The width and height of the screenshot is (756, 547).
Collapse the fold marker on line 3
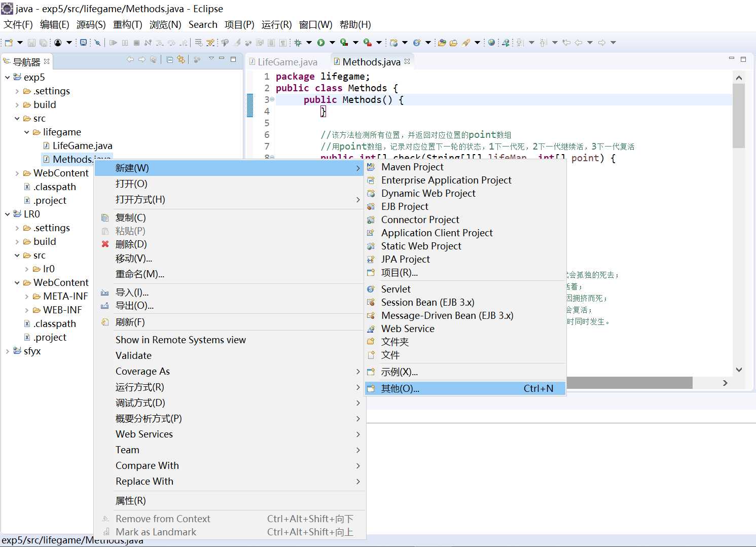(x=272, y=99)
